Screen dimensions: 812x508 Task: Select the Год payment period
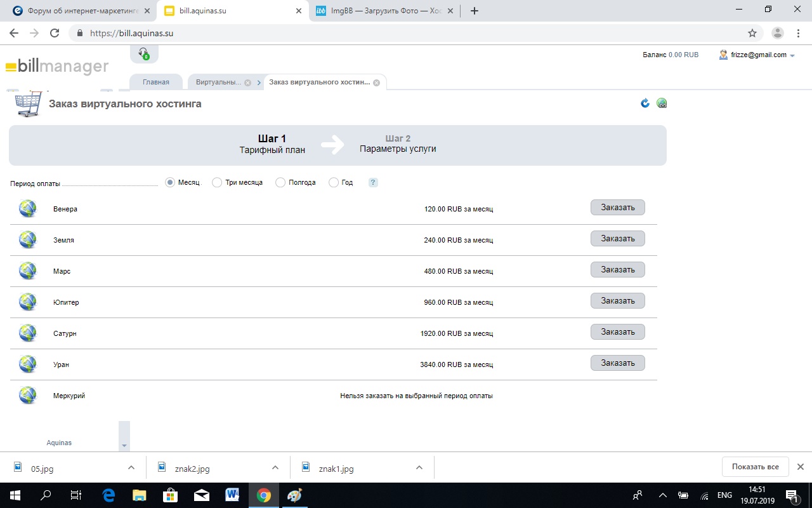coord(334,182)
